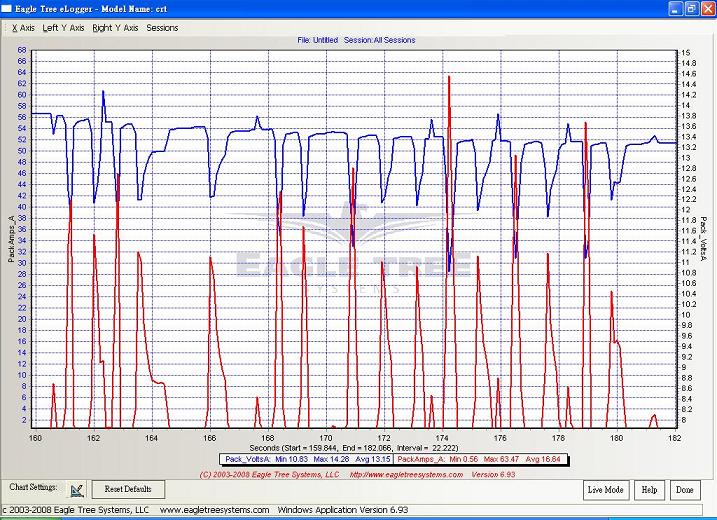Click the Eagle Tree application title bar icon
The image size is (717, 520).
pyautogui.click(x=9, y=8)
